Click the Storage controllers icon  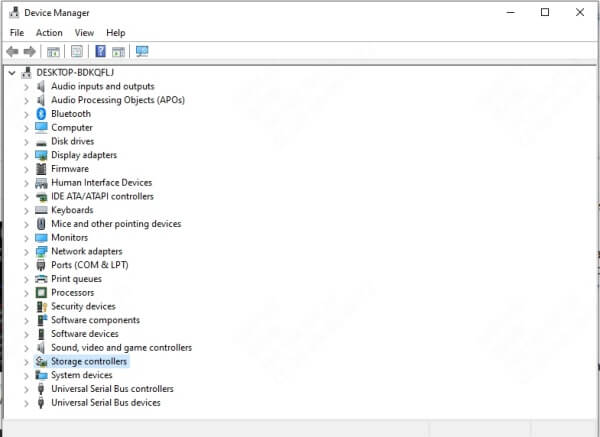(41, 362)
